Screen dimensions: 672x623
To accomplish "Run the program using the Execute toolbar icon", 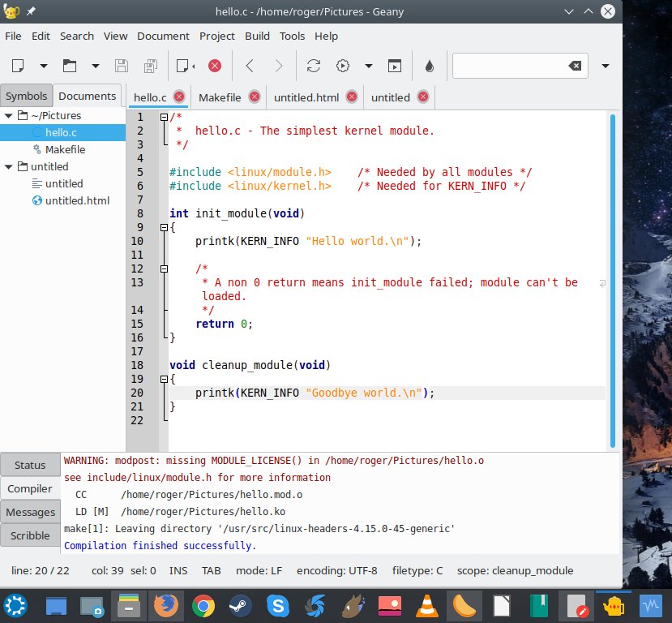I will pos(394,66).
